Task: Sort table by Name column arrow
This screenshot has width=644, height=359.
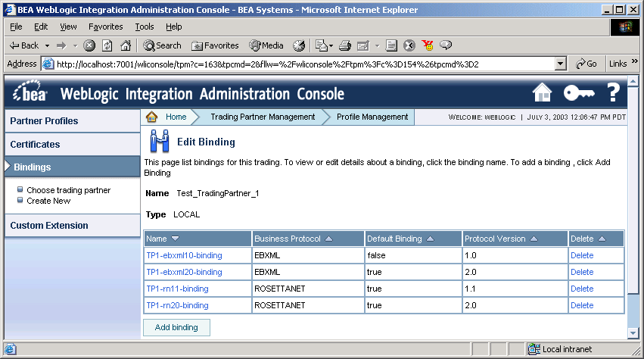Action: 176,239
